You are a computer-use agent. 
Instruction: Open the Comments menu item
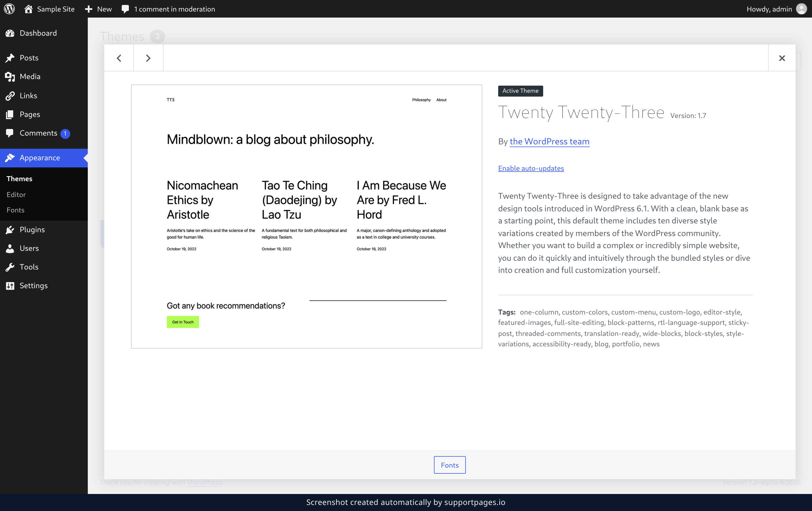[x=44, y=133]
